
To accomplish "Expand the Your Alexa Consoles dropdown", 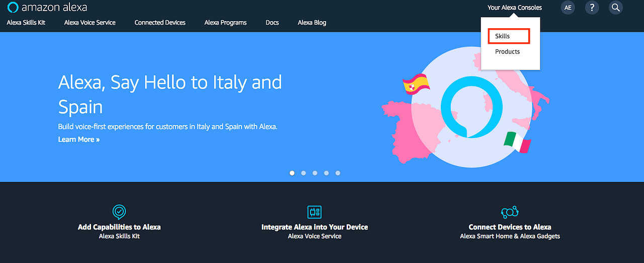I will click(515, 8).
